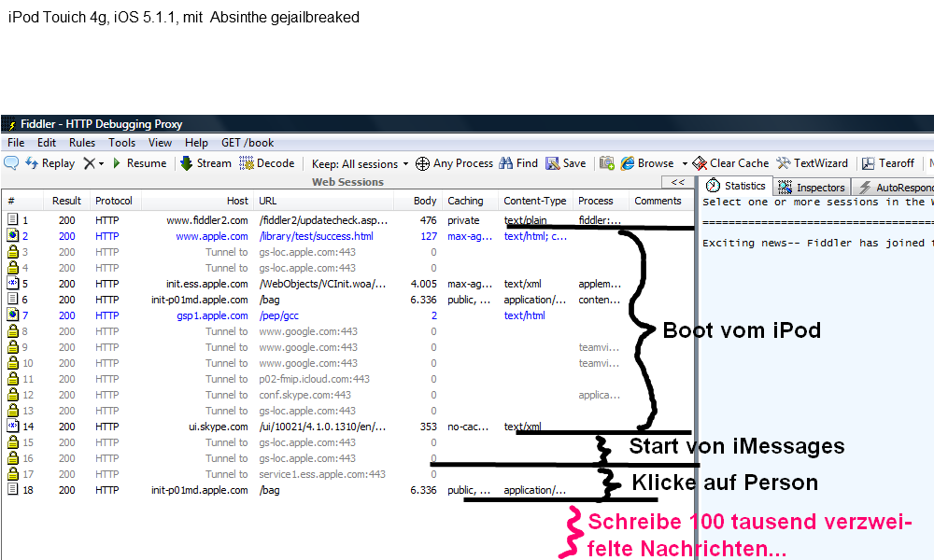This screenshot has width=934, height=560.
Task: Click document icon of session 6
Action: pyautogui.click(x=12, y=300)
